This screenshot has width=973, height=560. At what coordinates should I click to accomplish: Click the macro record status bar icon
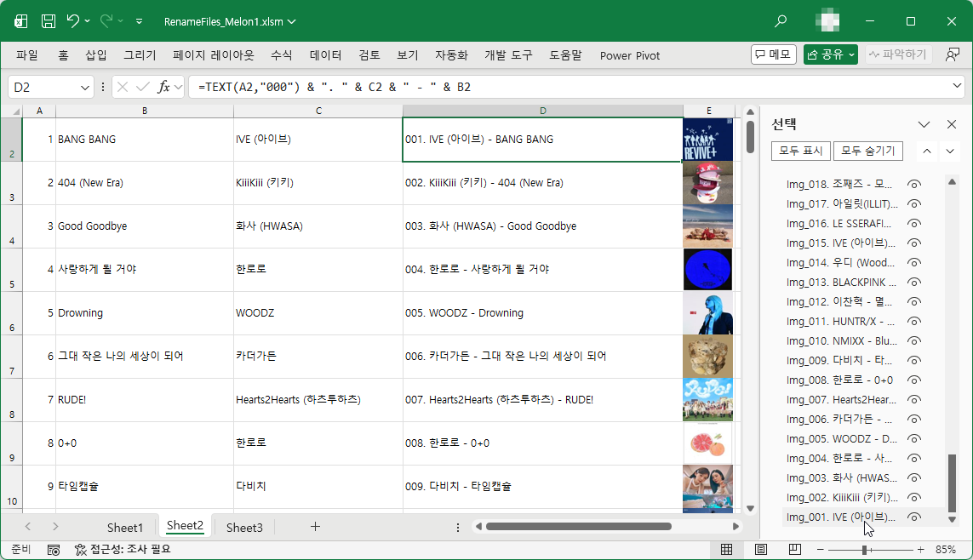54,550
